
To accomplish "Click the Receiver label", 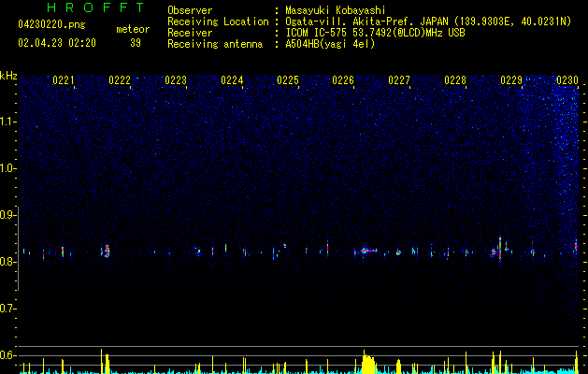I will pos(190,33).
